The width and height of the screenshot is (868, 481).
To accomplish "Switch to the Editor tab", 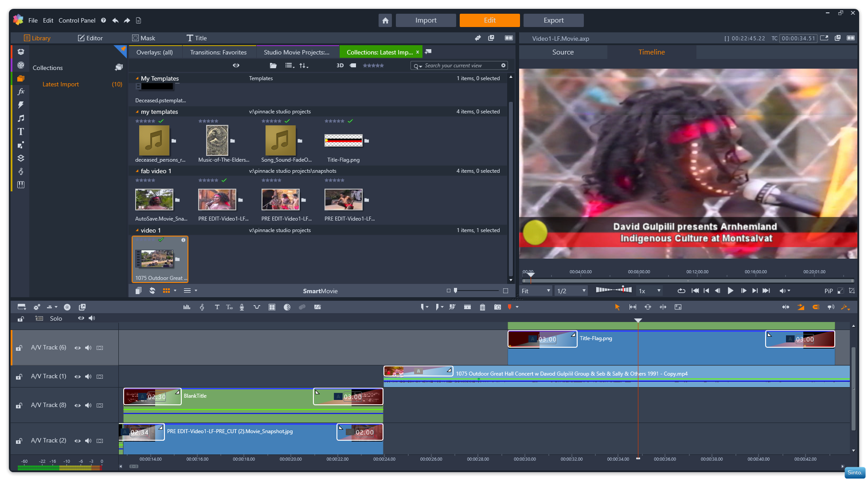I will pyautogui.click(x=90, y=38).
